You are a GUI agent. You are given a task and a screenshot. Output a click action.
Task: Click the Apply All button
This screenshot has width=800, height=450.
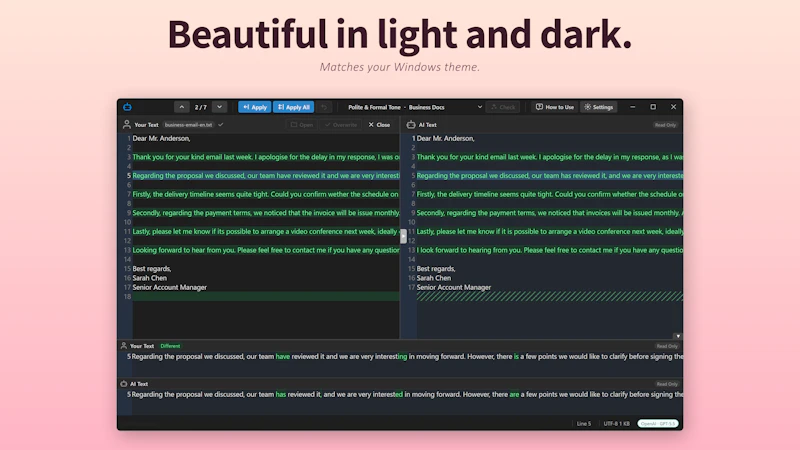[x=293, y=107]
